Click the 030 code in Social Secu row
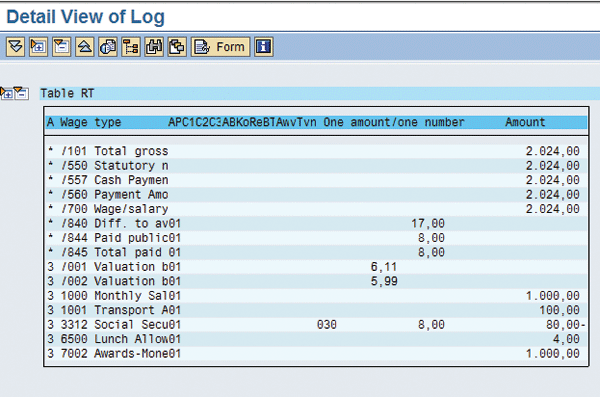This screenshot has height=397, width=600. pyautogui.click(x=326, y=325)
